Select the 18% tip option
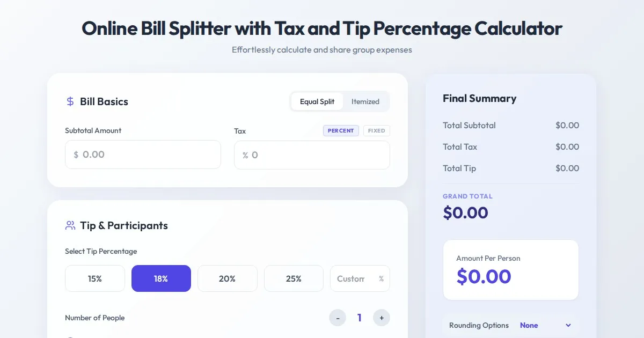The width and height of the screenshot is (644, 338). [161, 278]
